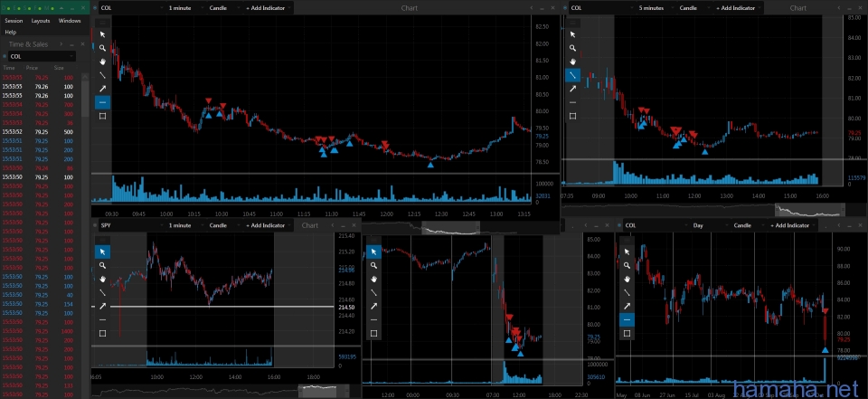Screen dimensions: 868x399
Task: Select the arrow drawing tool in COL 5 minutes chart
Action: click(x=572, y=89)
